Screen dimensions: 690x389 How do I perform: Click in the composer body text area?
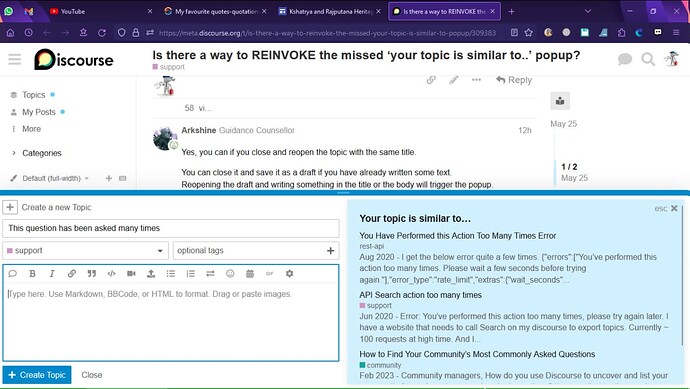pyautogui.click(x=171, y=321)
